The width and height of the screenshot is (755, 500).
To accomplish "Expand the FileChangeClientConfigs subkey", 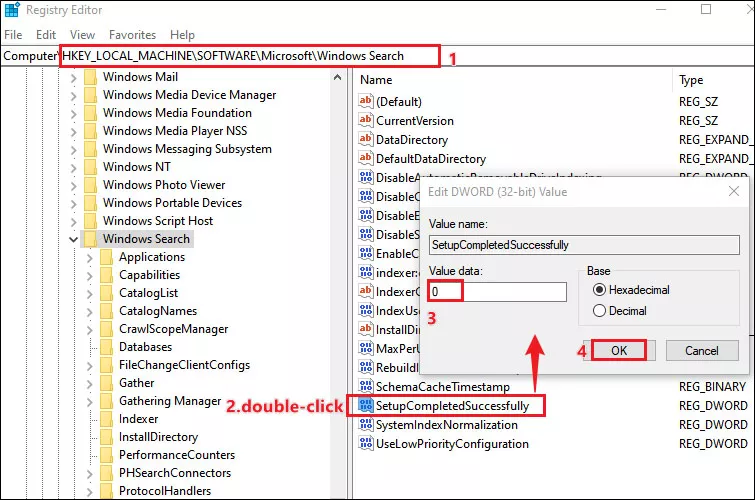I will [x=90, y=366].
